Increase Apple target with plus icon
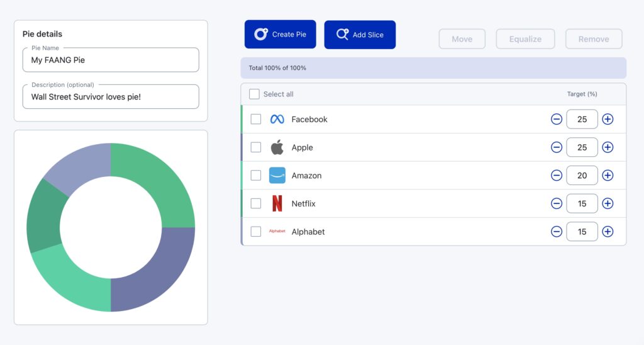Screen dimensions: 644x345 click(608, 147)
